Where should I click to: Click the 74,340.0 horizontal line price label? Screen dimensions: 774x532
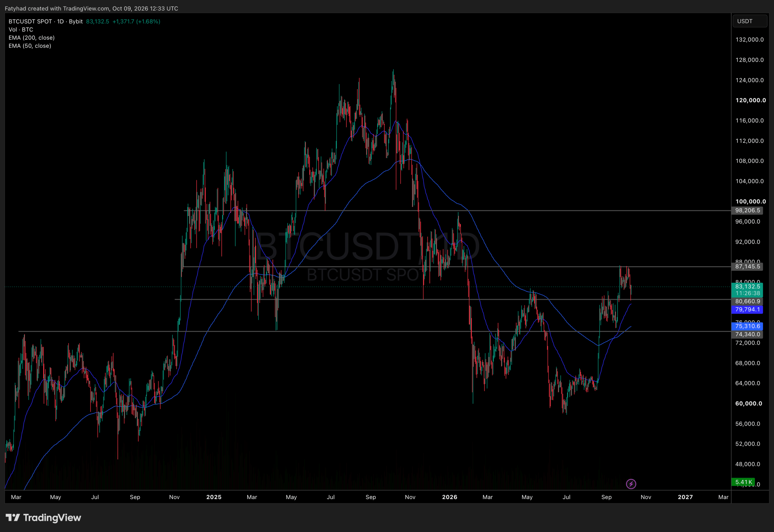click(748, 334)
